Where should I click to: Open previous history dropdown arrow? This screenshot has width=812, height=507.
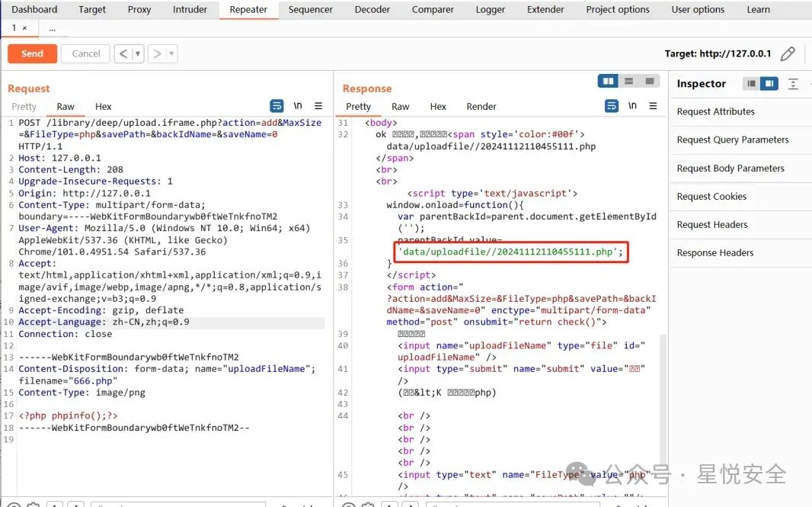point(138,53)
